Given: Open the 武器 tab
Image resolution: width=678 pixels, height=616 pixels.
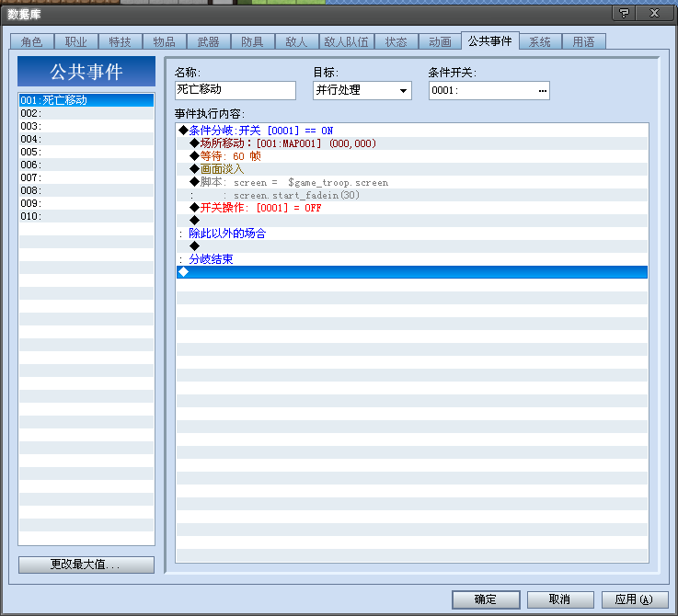Looking at the screenshot, I should (209, 41).
